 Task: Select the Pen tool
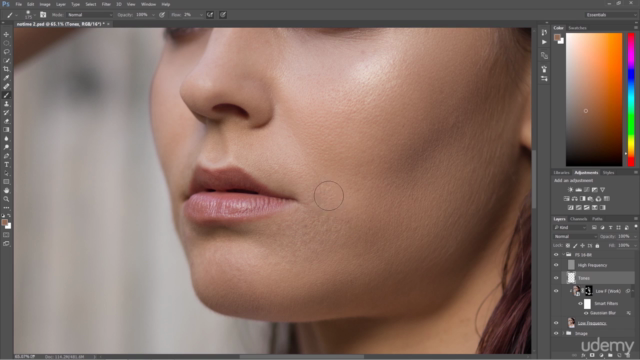[x=6, y=156]
